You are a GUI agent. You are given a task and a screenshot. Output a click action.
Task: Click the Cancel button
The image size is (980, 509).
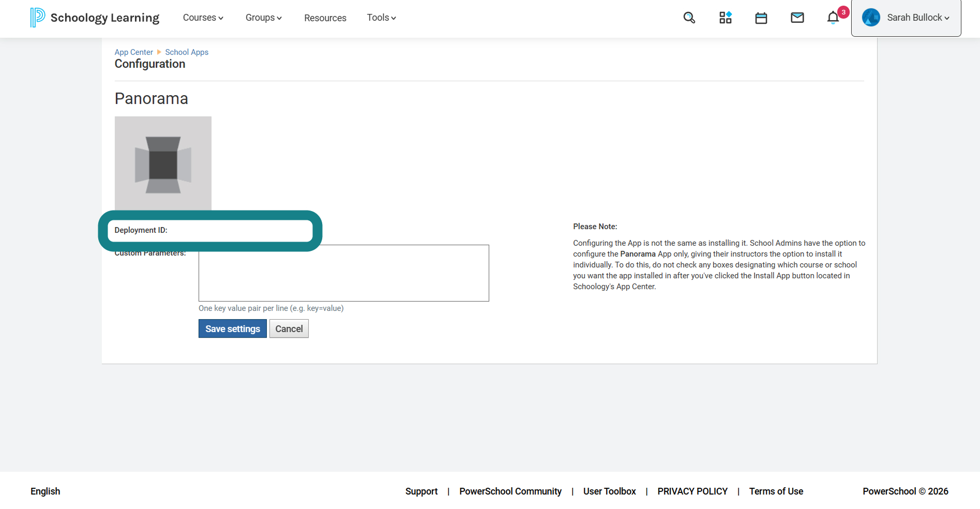(x=289, y=328)
